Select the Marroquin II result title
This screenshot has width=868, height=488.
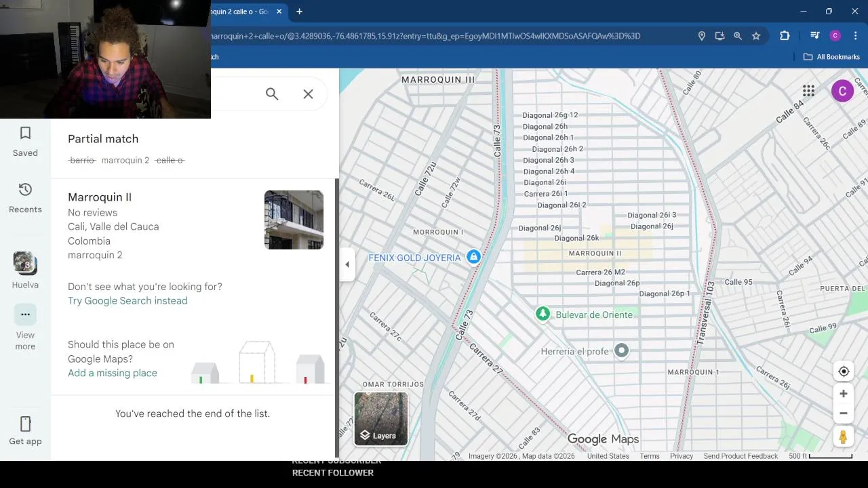point(100,197)
